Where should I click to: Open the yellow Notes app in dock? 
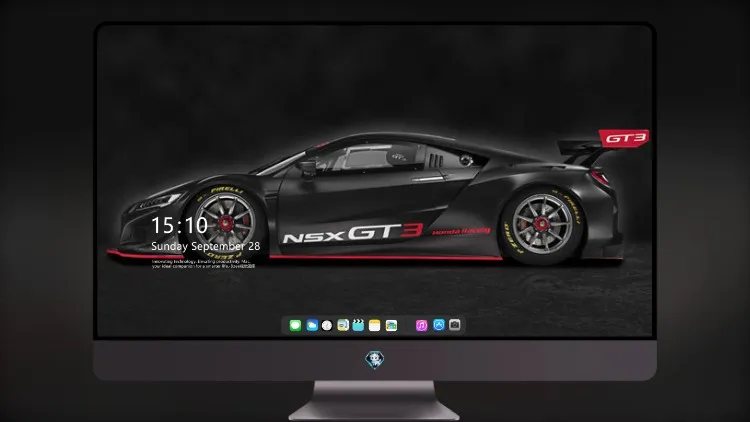click(x=375, y=325)
